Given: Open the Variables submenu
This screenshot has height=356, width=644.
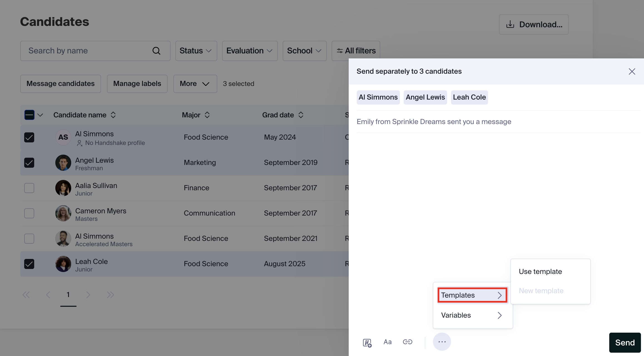Looking at the screenshot, I should tap(472, 315).
